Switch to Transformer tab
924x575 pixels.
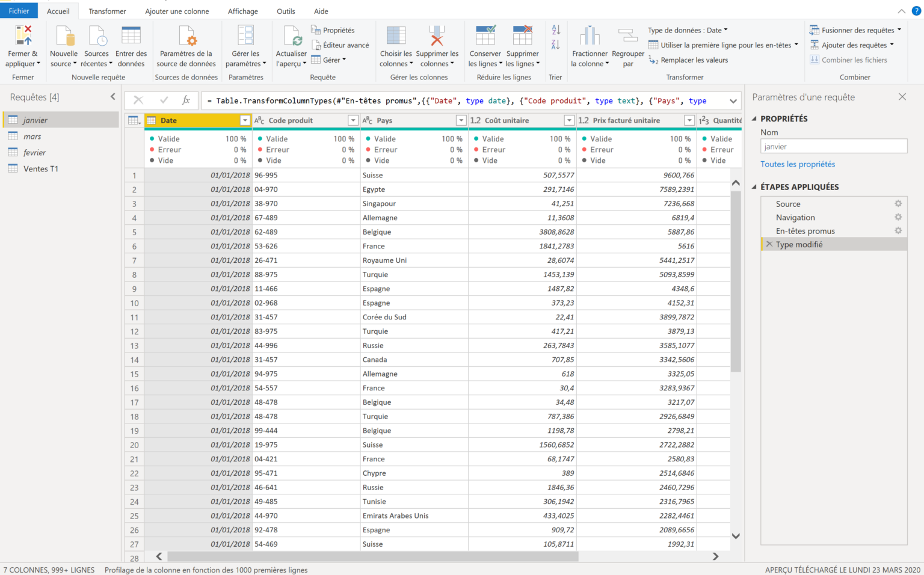point(107,11)
